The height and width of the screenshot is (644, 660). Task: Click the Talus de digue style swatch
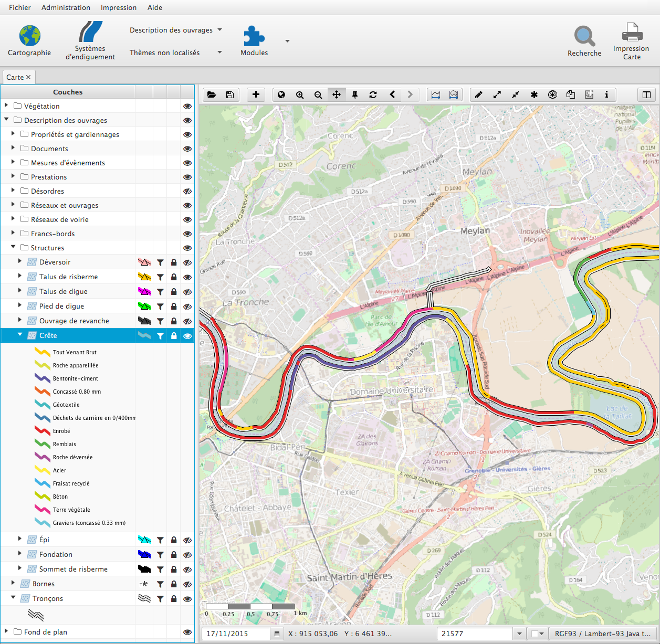[144, 292]
